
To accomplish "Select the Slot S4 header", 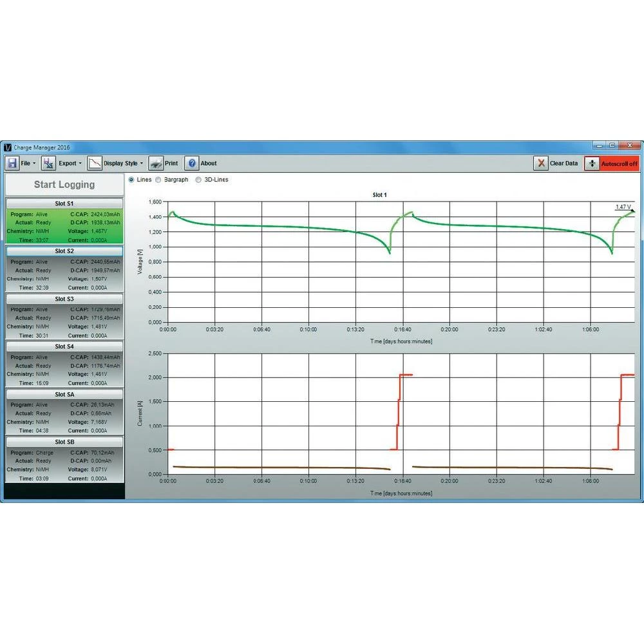I will point(64,346).
